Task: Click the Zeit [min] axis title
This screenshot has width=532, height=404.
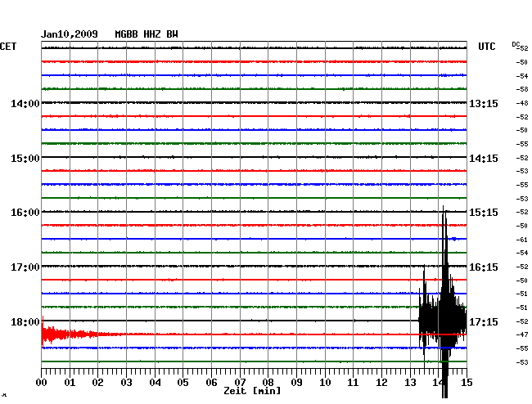Action: [252, 391]
